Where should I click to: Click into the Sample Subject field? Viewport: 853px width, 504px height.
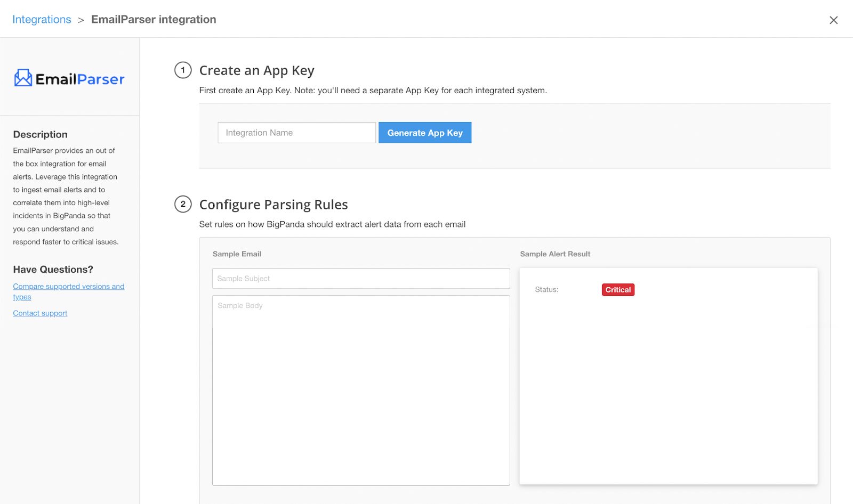[361, 279]
